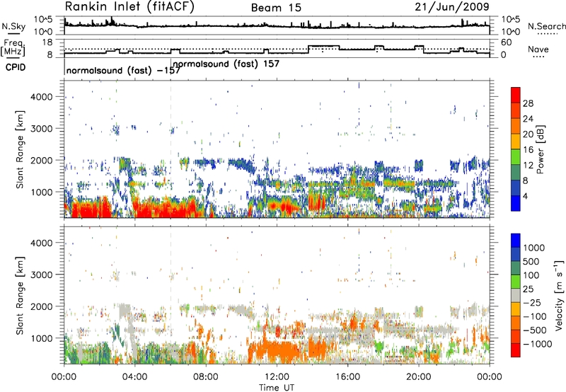
Task: Click the '-1000' velocity colorbar value
Action: click(538, 344)
